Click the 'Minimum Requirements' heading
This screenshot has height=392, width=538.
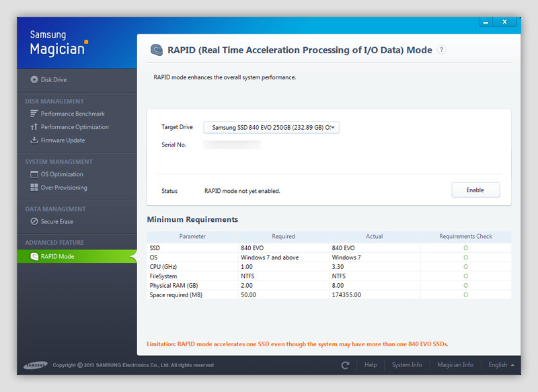click(x=192, y=219)
